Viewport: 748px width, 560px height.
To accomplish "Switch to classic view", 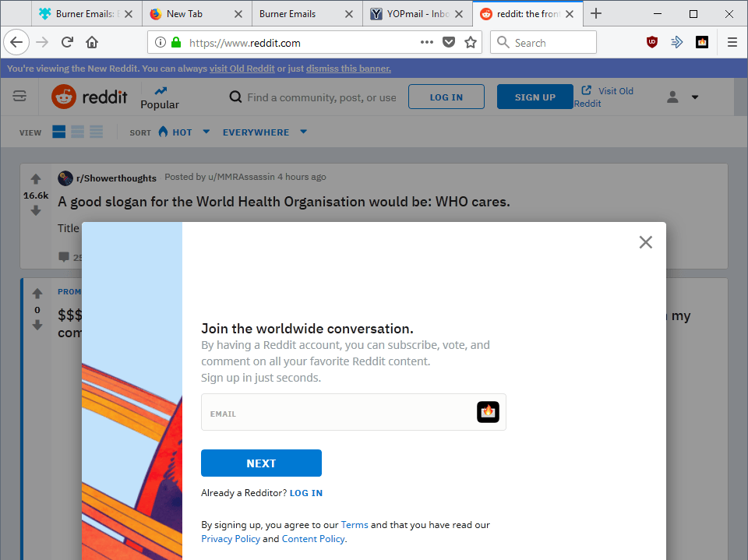I will (x=77, y=132).
